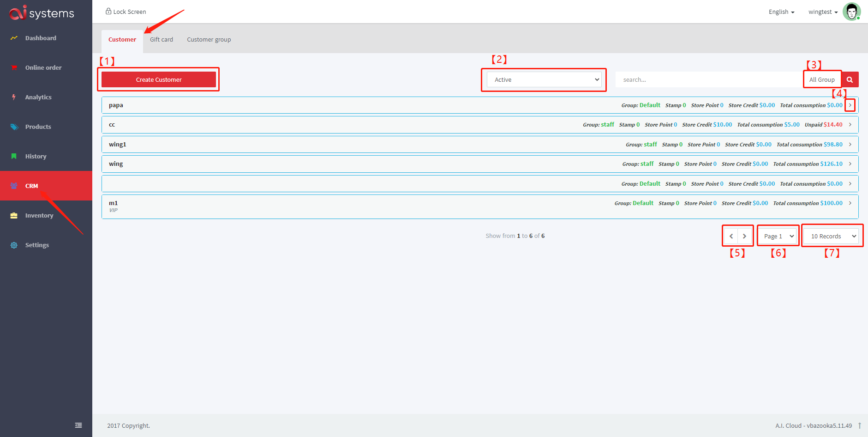Collapse sidebar using the hamburger icon
This screenshot has height=437, width=868.
pos(78,425)
